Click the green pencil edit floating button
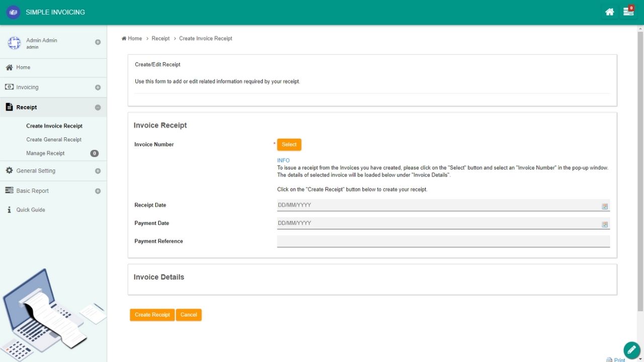 (x=631, y=350)
